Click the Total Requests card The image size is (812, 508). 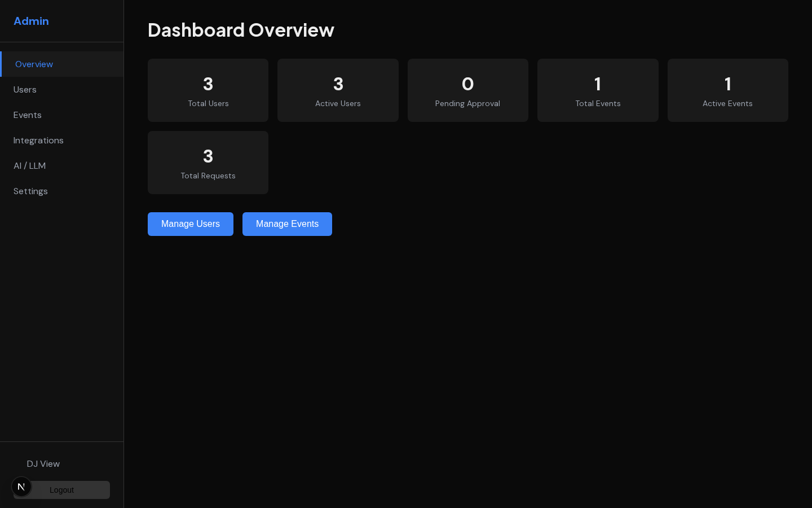tap(208, 163)
